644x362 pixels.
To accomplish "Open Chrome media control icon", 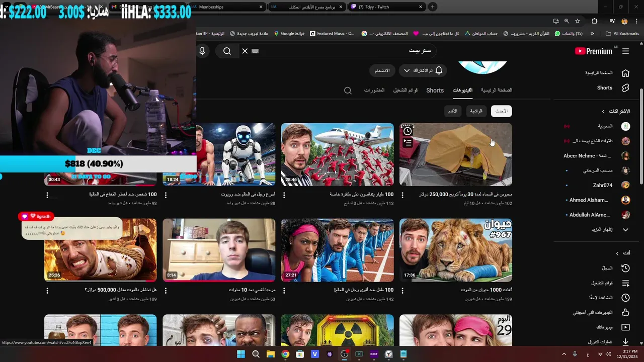I will [612, 21].
